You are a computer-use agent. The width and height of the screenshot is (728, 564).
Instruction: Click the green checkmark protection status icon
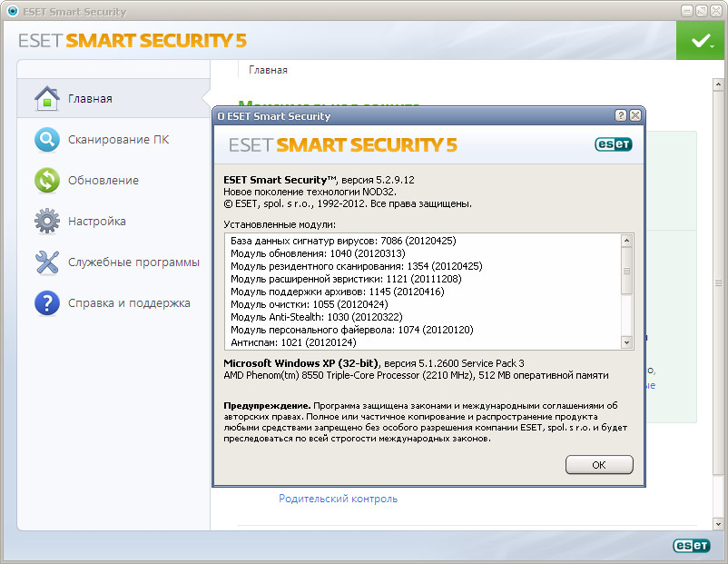[x=700, y=41]
